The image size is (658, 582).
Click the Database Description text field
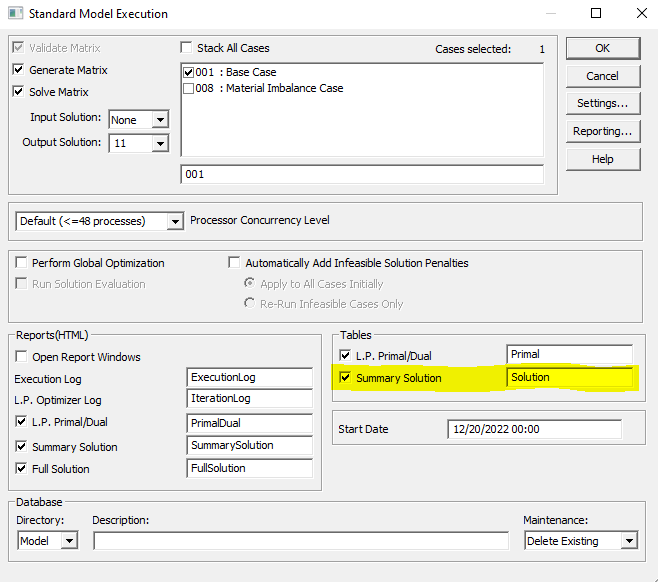tap(300, 541)
